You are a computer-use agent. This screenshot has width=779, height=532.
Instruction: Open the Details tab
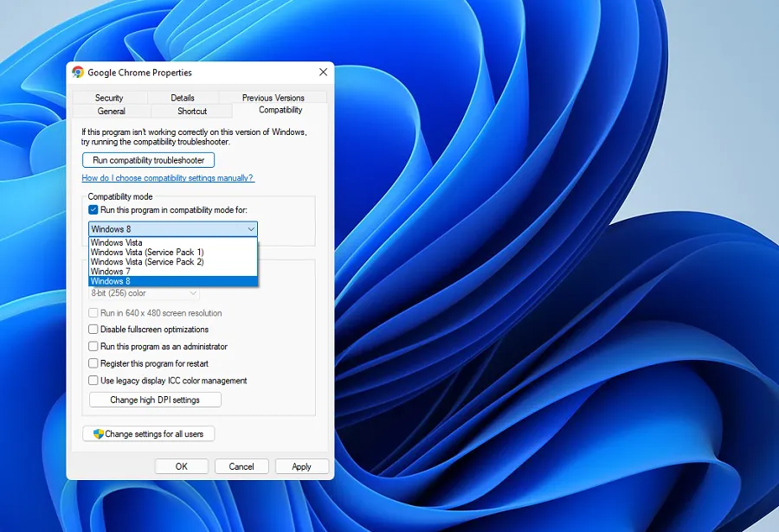coord(183,98)
